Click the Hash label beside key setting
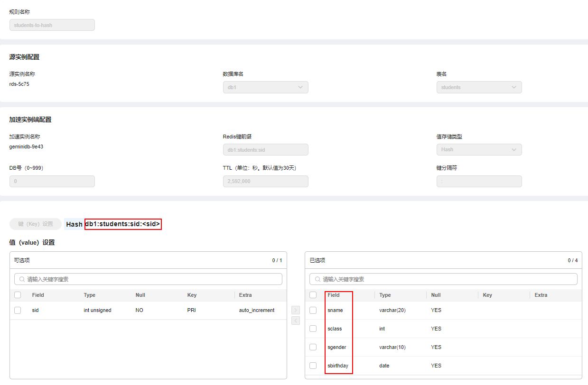This screenshot has height=385, width=588. (74, 224)
